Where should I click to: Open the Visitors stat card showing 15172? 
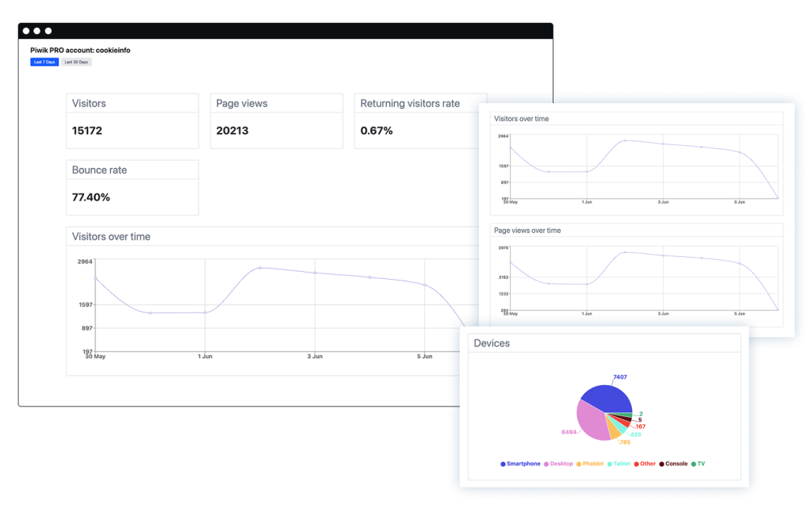(132, 120)
